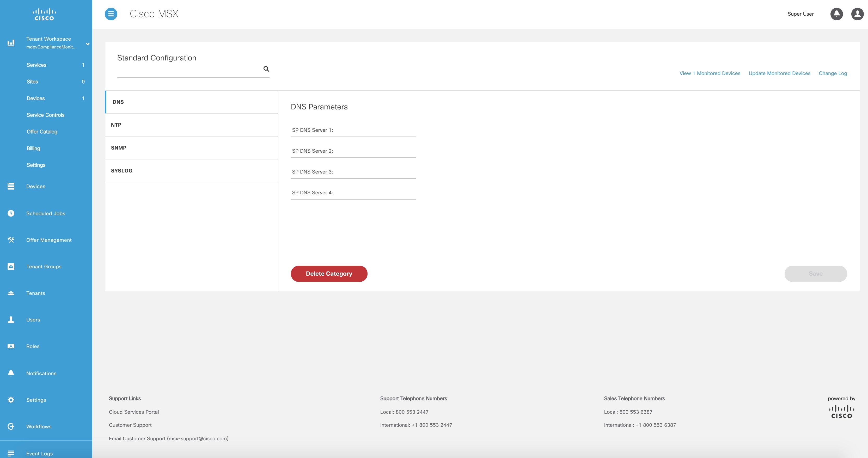Click 'International: +1 800 553 6387' text
The width and height of the screenshot is (868, 458).
tap(640, 425)
